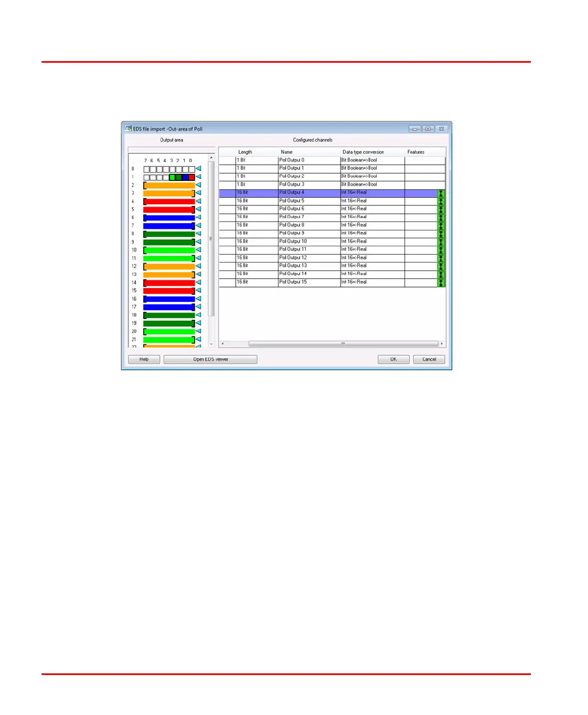The image size is (588, 715).
Task: Select the Poll Output 6 name cell
Action: (309, 209)
